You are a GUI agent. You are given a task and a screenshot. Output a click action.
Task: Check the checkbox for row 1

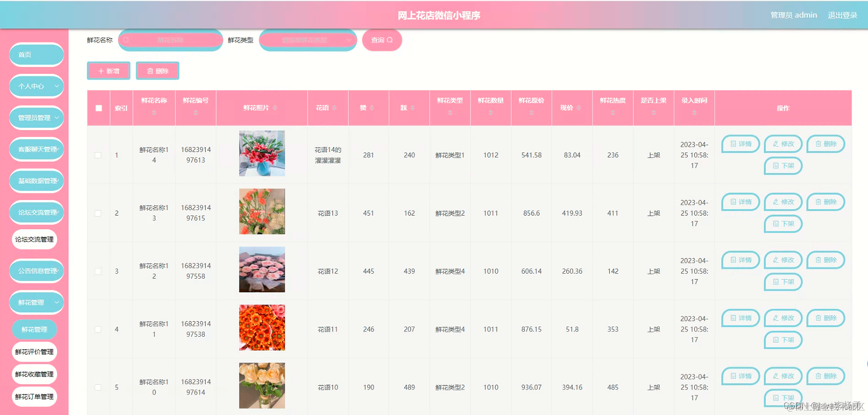98,155
